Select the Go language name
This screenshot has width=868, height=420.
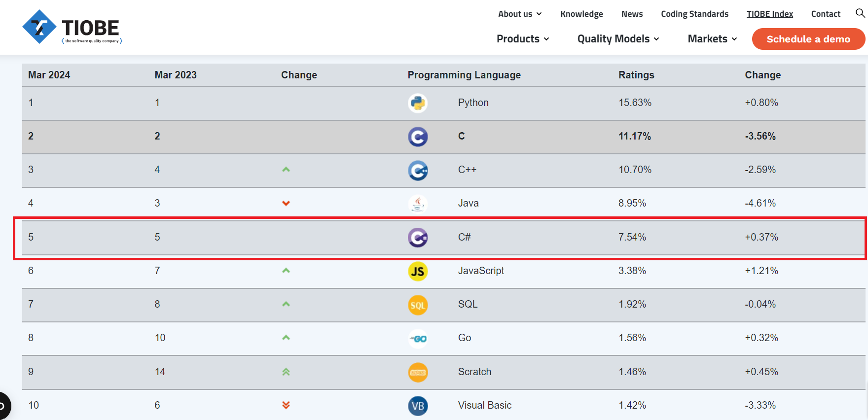465,338
